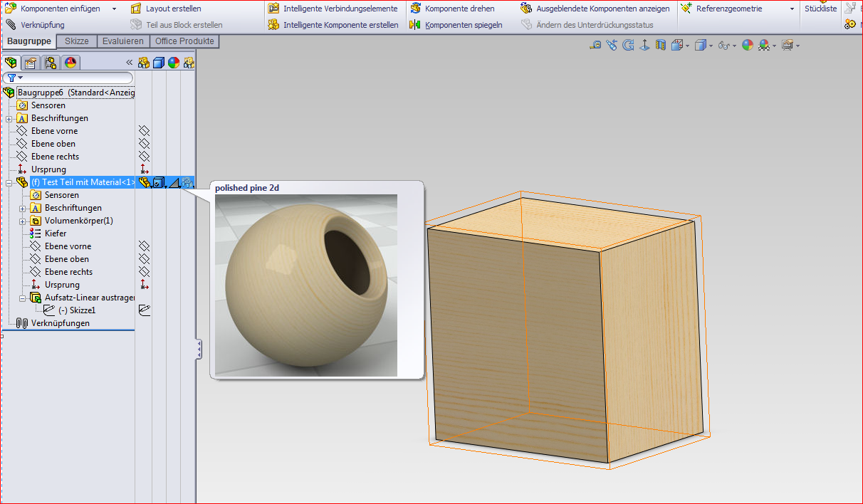Open the DisplayManager color-ball tab

pyautogui.click(x=70, y=63)
